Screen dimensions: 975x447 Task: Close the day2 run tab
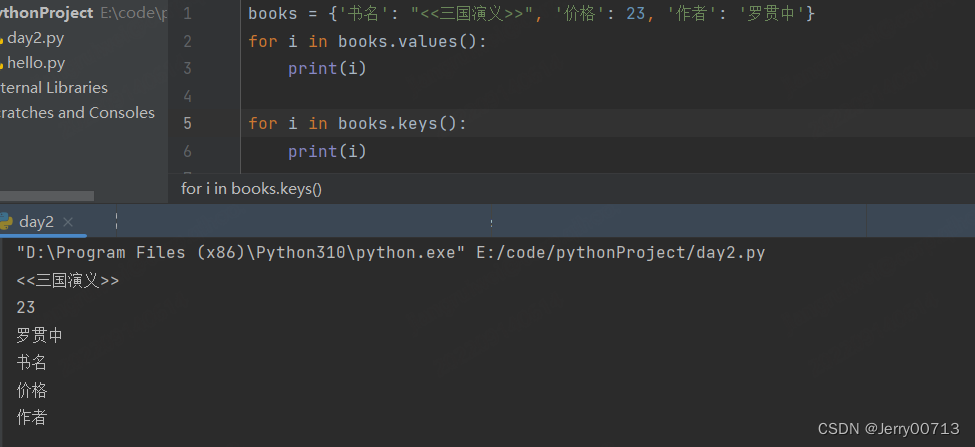(x=68, y=222)
